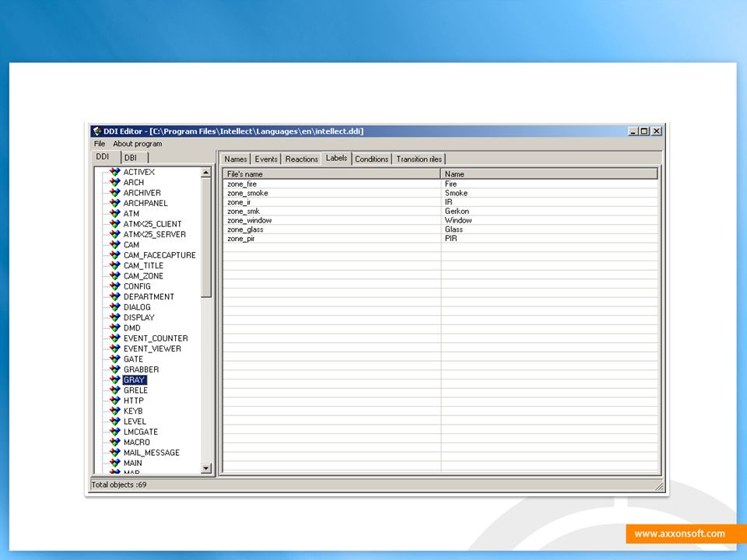This screenshot has width=747, height=560.
Task: Open the Events tab
Action: pyautogui.click(x=266, y=159)
